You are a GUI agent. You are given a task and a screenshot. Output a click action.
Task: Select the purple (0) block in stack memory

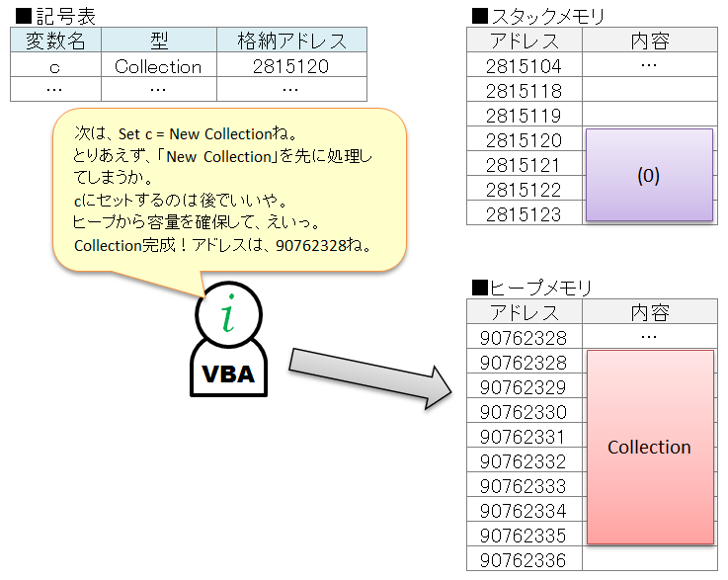[x=649, y=175]
